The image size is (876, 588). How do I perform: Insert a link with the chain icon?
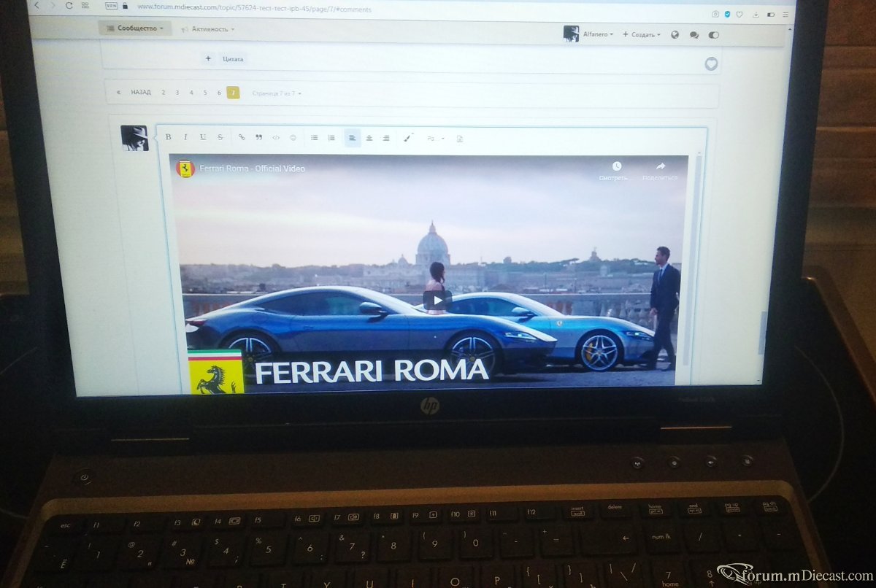[x=242, y=137]
